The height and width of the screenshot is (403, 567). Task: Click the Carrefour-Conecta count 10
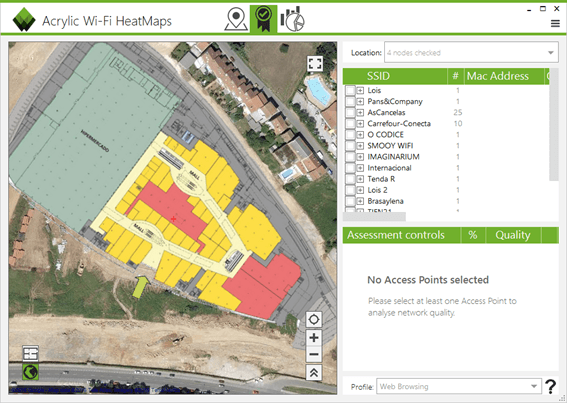pyautogui.click(x=458, y=124)
